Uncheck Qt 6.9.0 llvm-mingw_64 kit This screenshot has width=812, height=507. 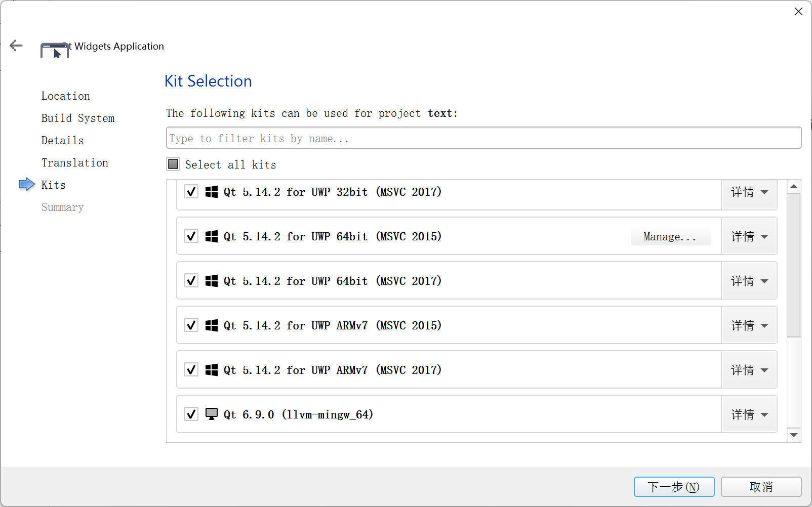coord(191,414)
